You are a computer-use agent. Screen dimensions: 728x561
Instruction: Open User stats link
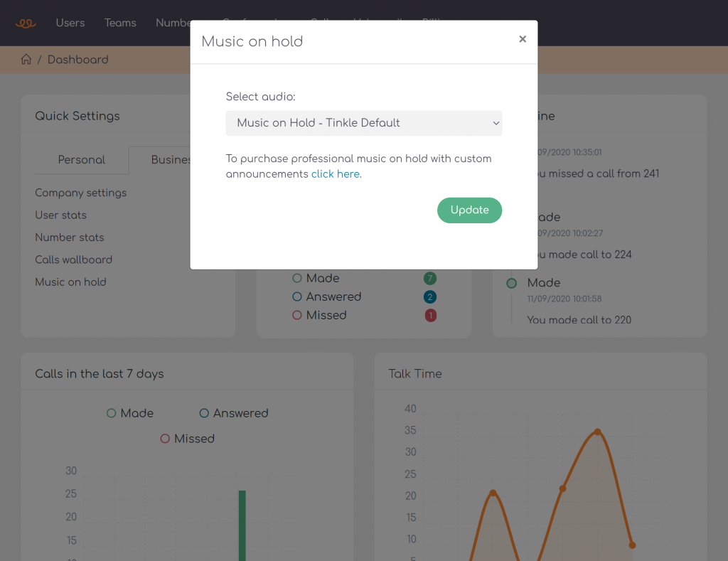click(x=61, y=215)
